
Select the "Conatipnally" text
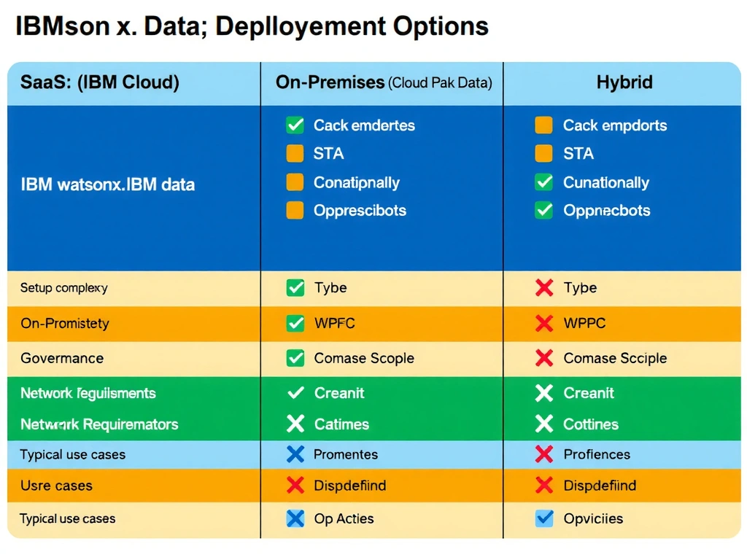(x=356, y=183)
